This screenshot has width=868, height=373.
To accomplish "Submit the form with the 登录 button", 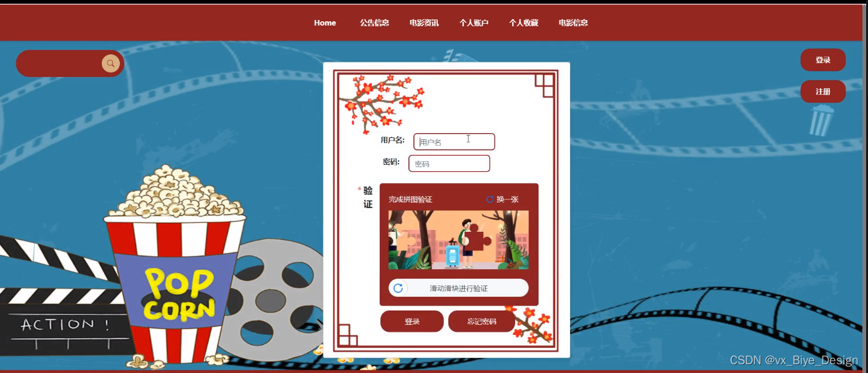I will [412, 321].
